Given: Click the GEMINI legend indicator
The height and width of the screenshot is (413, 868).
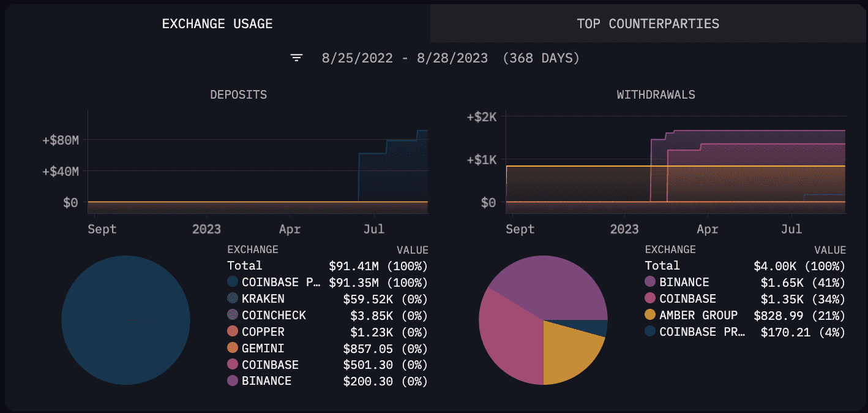Looking at the screenshot, I should coord(232,348).
